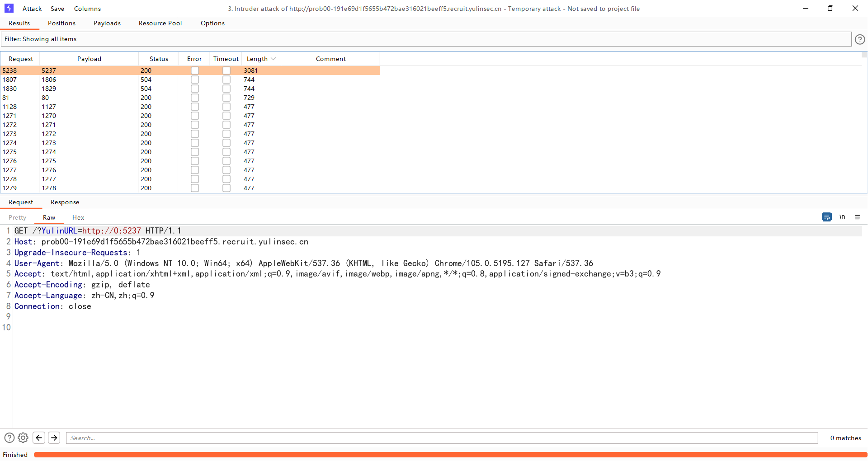
Task: Switch to the Options tab
Action: (x=212, y=23)
